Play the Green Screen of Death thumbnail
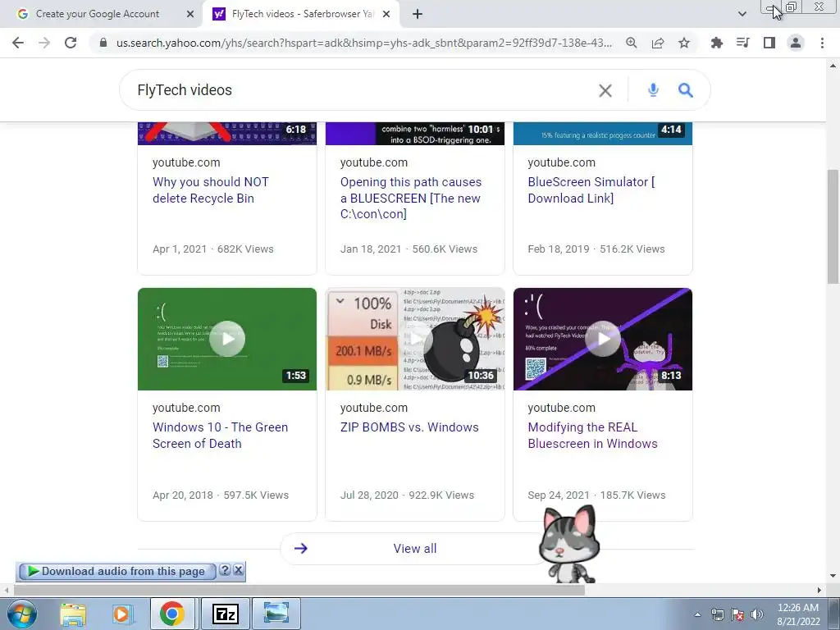The height and width of the screenshot is (630, 840). pos(227,339)
